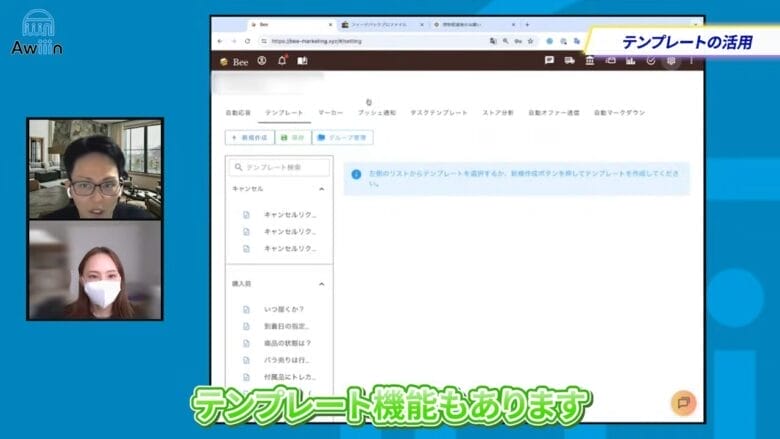Click the zoom magnifier icon in address bar
The image size is (780, 439).
click(x=505, y=41)
